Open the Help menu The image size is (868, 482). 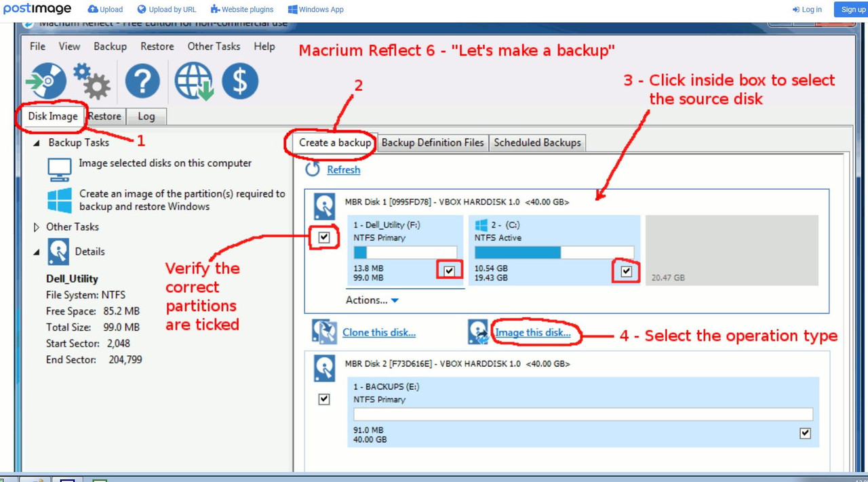tap(264, 46)
